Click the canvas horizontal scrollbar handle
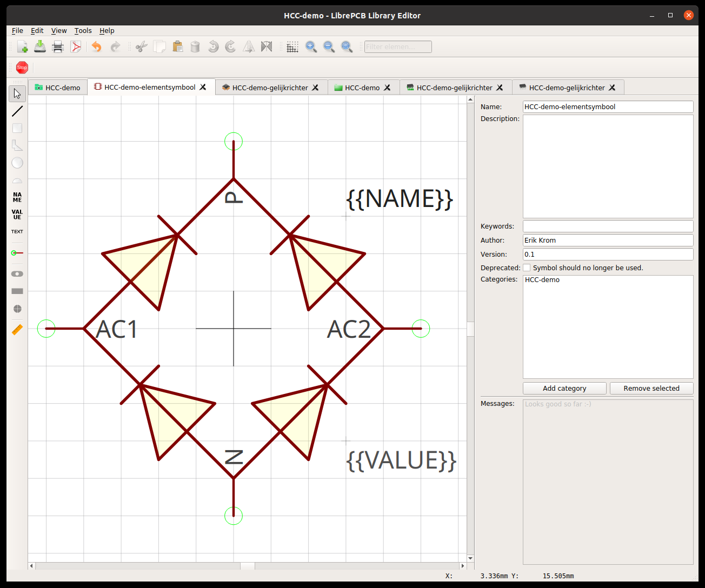 coord(248,566)
